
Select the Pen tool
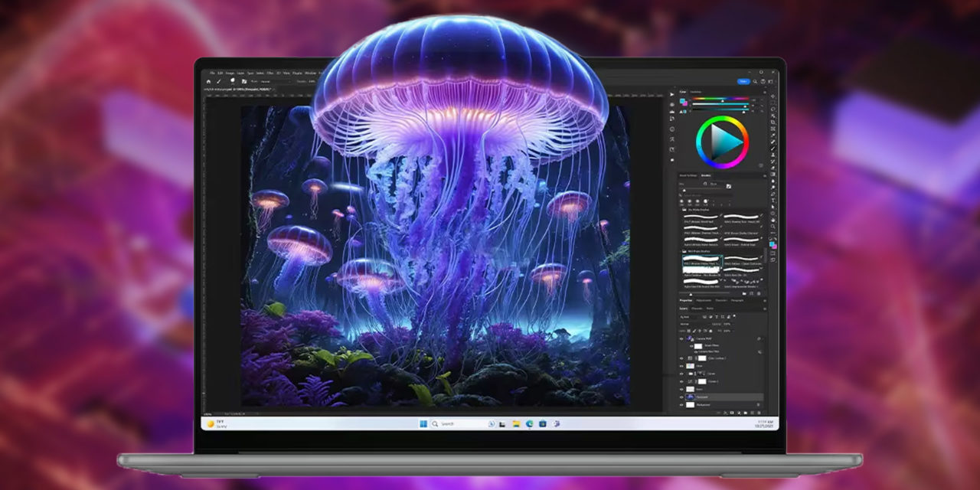click(x=773, y=194)
